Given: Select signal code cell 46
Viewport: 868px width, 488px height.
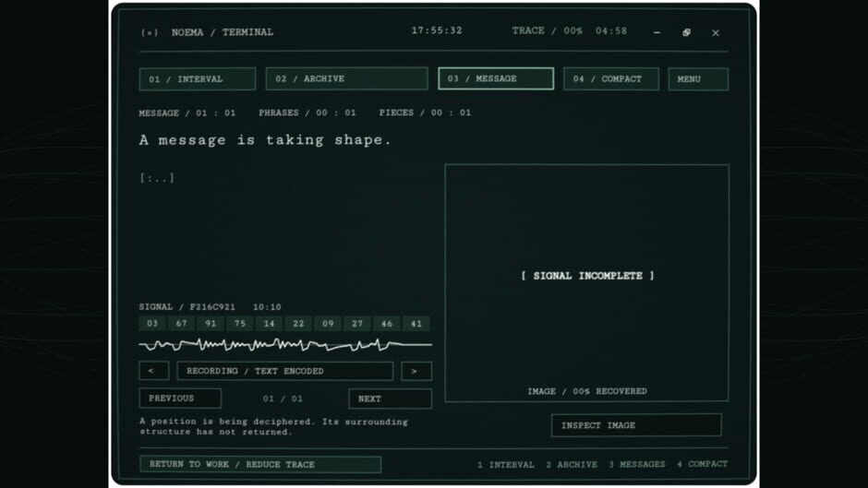Looking at the screenshot, I should point(386,324).
